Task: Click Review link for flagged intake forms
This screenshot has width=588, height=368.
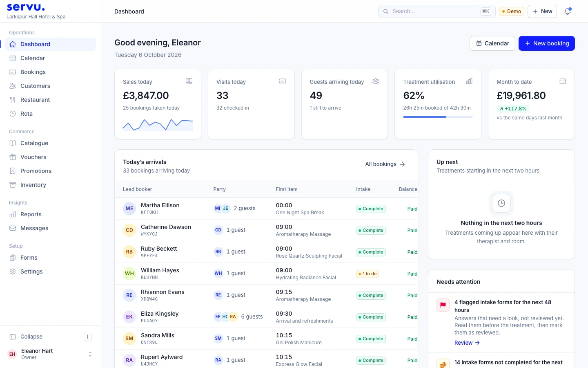Action: tap(467, 343)
